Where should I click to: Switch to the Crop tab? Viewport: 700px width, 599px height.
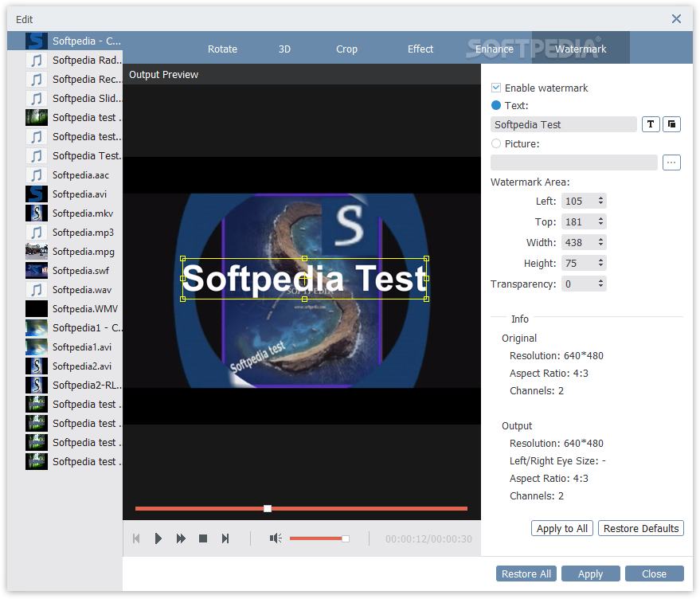point(346,49)
